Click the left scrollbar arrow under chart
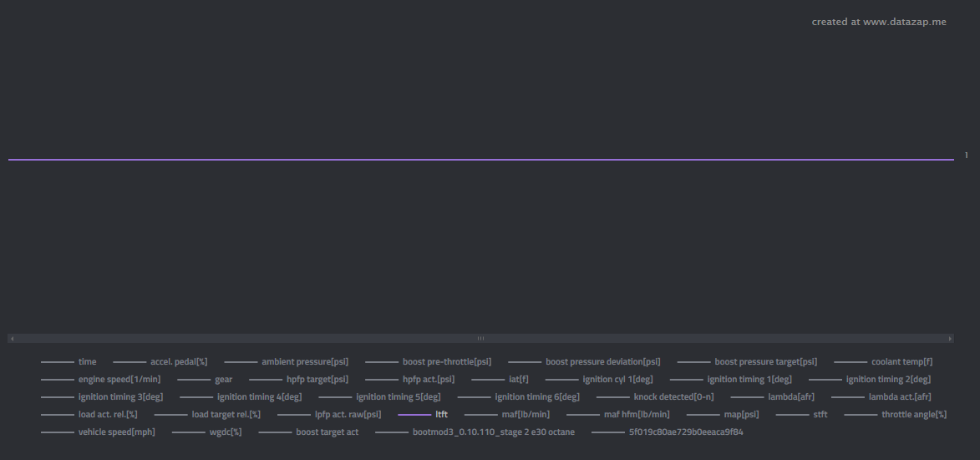Viewport: 980px width, 460px height. [12, 338]
